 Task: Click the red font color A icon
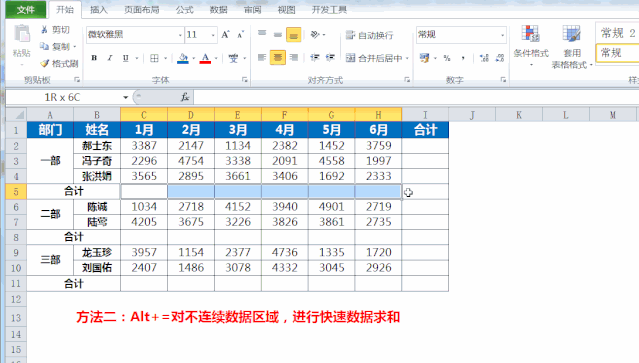[205, 58]
